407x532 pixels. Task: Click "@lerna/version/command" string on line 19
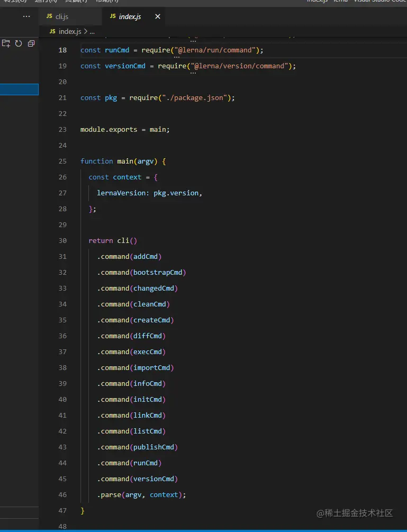239,66
